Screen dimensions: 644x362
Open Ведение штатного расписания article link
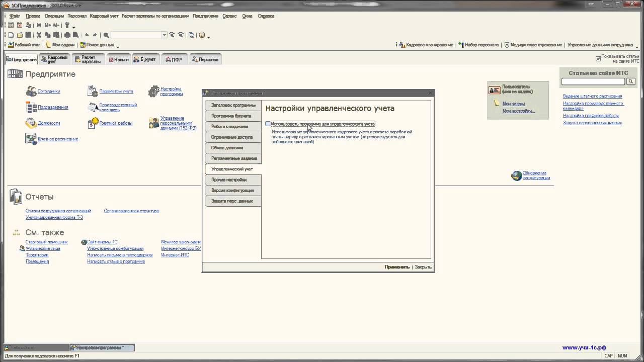click(592, 96)
